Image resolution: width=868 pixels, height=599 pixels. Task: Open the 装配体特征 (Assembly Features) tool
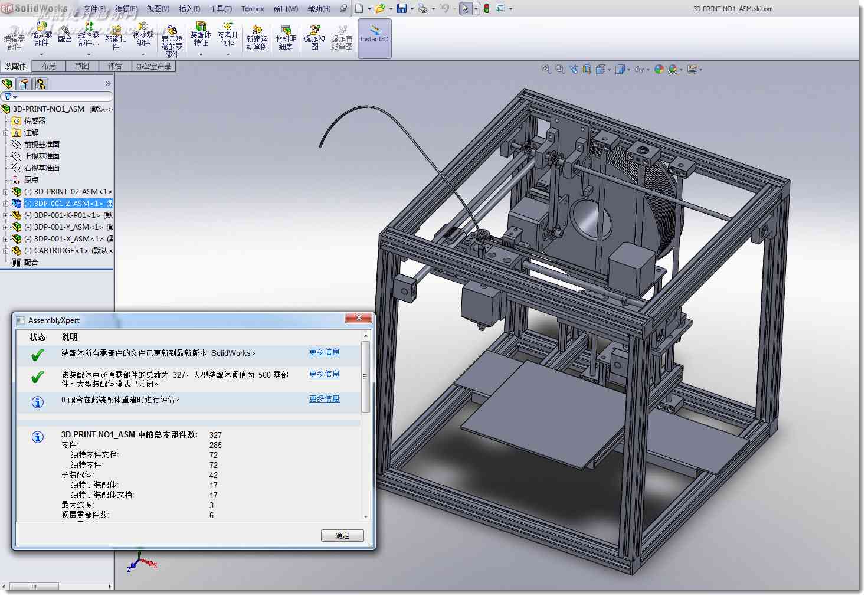click(x=201, y=34)
